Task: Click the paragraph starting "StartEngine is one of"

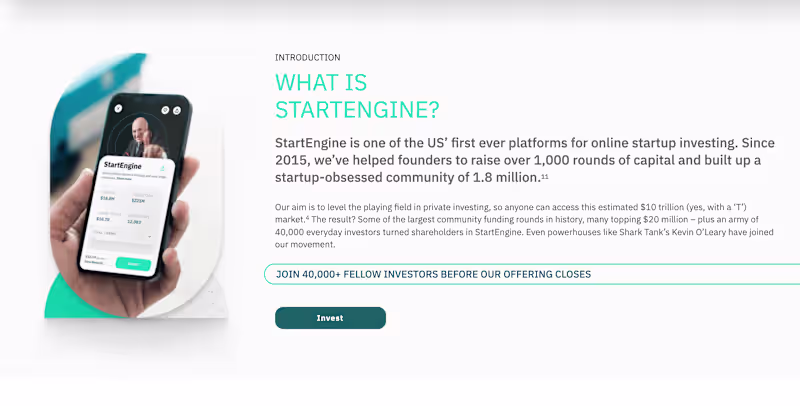Action: (524, 160)
